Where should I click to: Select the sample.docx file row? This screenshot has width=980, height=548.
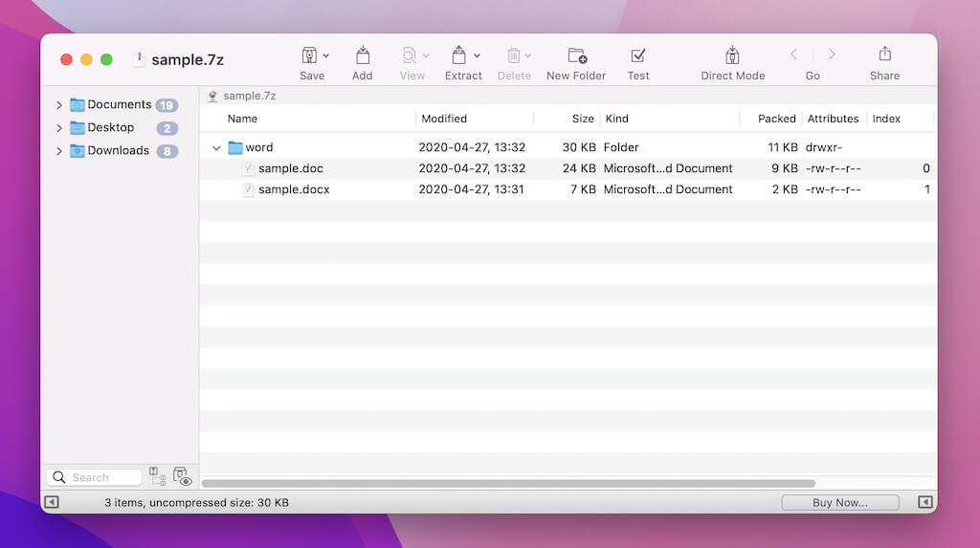294,189
